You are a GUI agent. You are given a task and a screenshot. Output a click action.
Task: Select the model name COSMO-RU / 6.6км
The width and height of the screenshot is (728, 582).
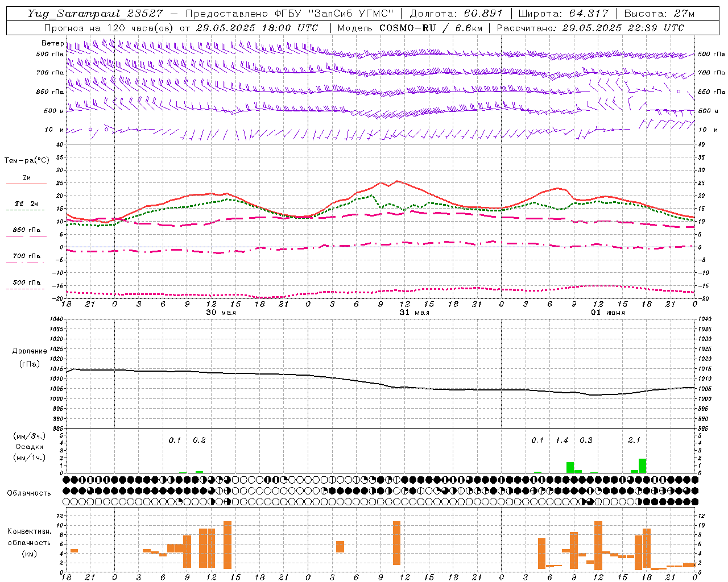431,28
